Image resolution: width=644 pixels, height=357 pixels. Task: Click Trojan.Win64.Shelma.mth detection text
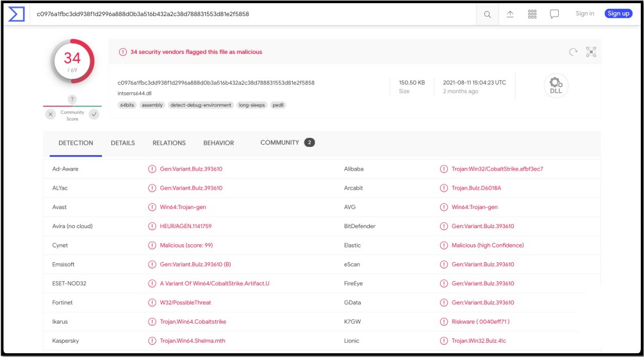pos(193,340)
